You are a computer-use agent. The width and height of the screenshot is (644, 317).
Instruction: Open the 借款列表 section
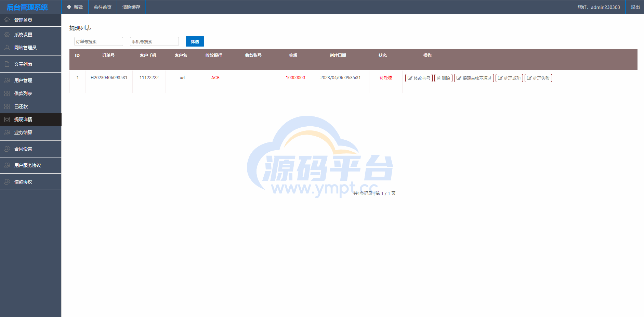[31, 93]
